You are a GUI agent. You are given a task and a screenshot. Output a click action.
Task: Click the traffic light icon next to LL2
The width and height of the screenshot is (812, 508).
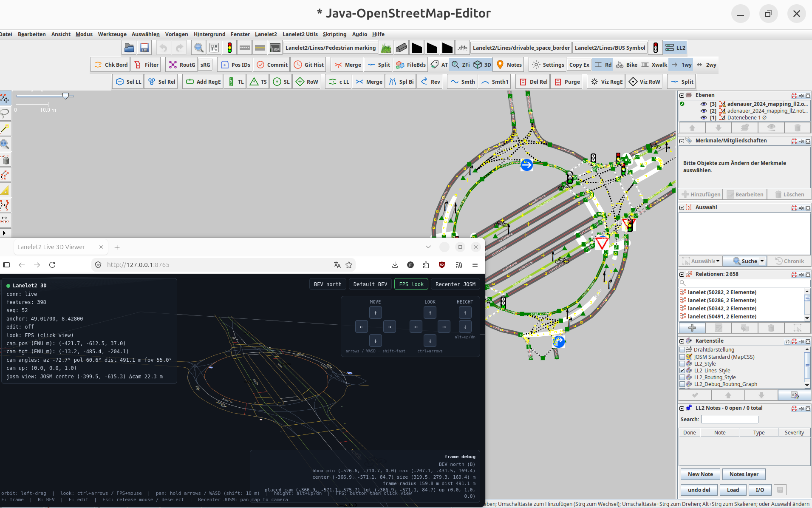pyautogui.click(x=656, y=48)
